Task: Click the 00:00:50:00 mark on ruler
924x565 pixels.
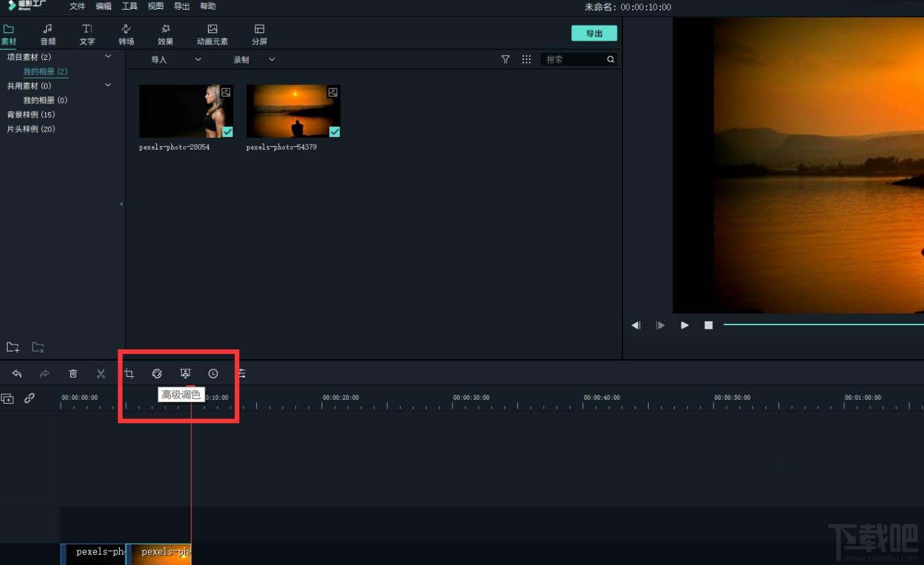Action: (732, 398)
